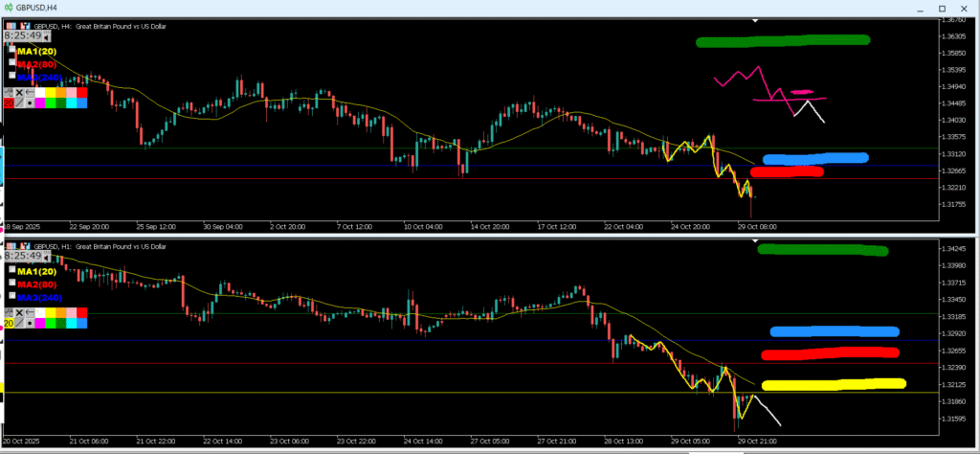
Task: Click the 8:25:49 clock display on H4 chart
Action: pyautogui.click(x=22, y=35)
